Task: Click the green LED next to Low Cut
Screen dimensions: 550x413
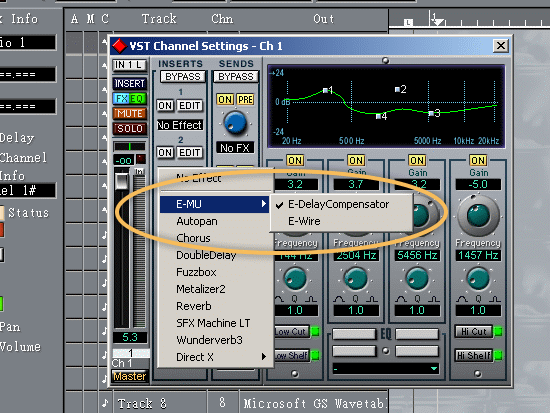Action: (x=315, y=331)
